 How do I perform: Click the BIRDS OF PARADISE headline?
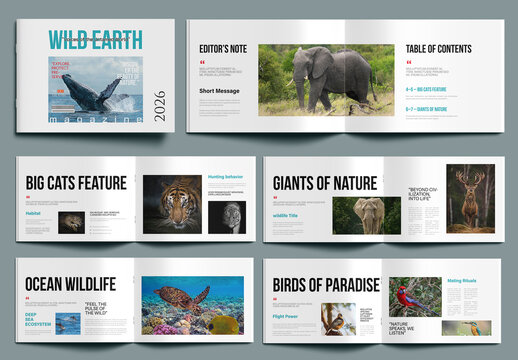326,285
